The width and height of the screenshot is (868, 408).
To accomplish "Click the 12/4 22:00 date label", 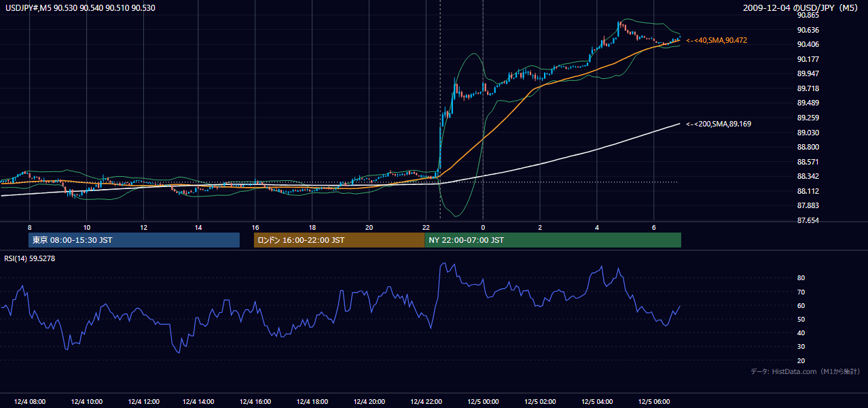I will (x=426, y=402).
